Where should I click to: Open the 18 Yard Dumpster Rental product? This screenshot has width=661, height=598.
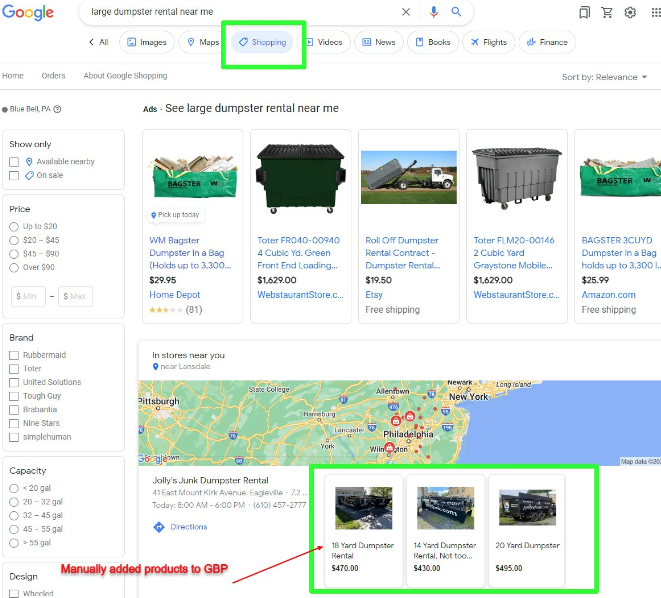(363, 531)
